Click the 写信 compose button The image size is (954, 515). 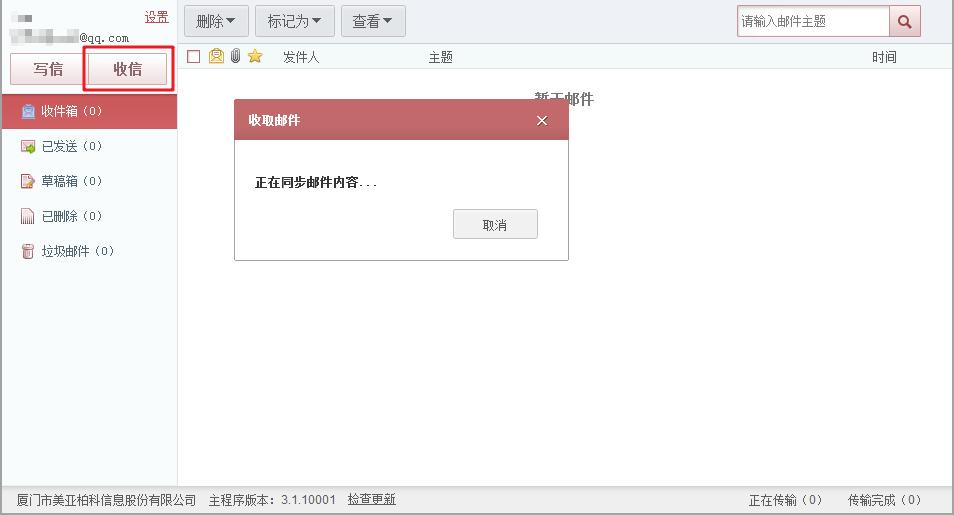click(48, 69)
